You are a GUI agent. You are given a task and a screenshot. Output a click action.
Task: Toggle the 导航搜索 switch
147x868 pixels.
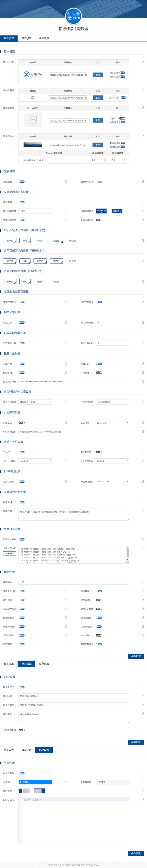[22, 182]
